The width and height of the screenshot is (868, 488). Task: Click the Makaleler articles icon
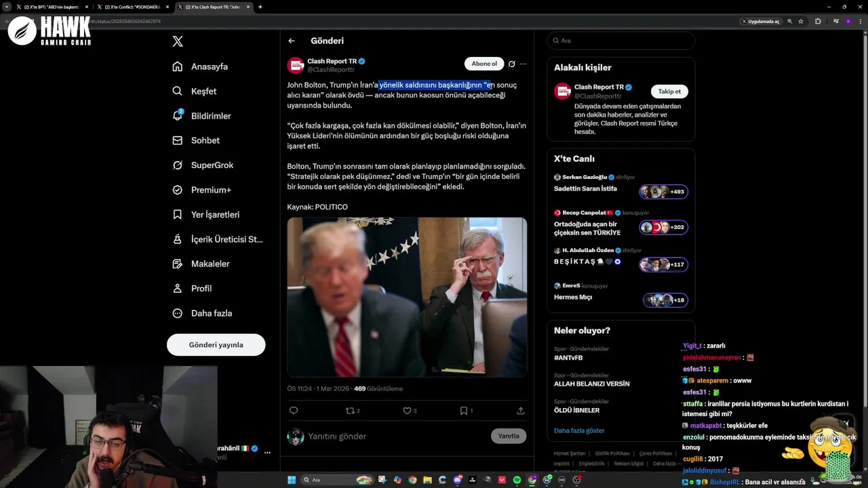(178, 264)
